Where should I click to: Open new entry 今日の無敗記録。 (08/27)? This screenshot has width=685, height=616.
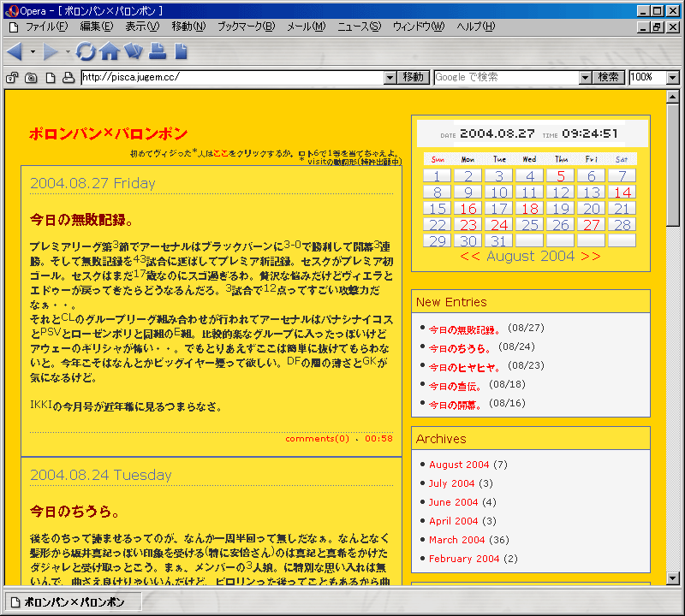click(464, 329)
